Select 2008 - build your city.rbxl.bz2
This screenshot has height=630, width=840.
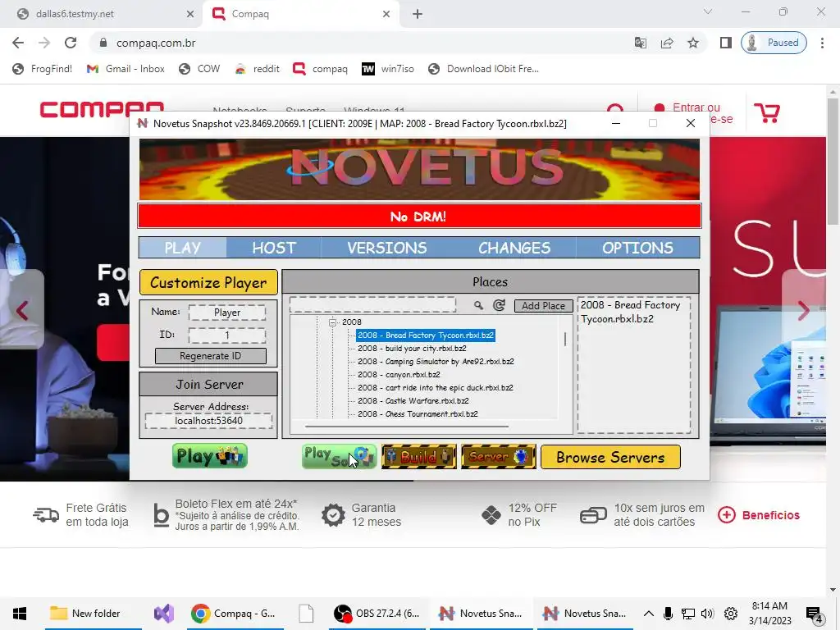click(x=412, y=348)
